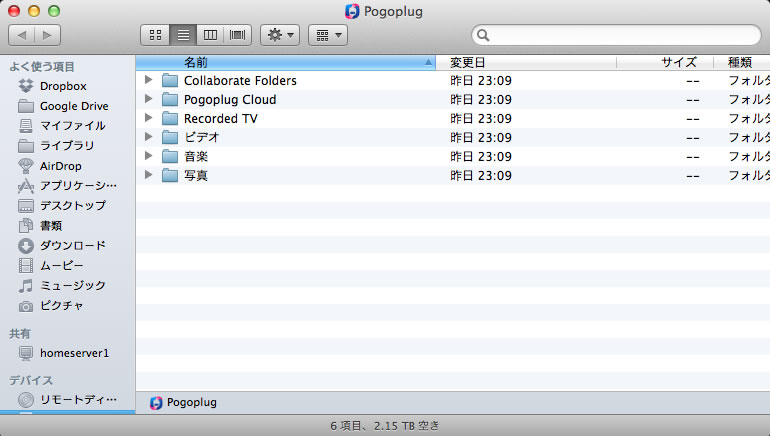Click the magnifying glass search icon
This screenshot has width=770, height=436.
coord(483,35)
